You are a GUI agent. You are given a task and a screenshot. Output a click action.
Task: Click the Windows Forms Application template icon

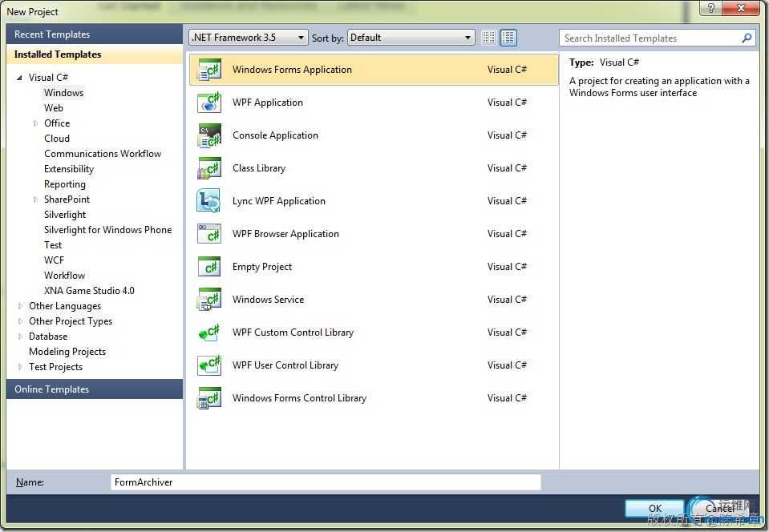[x=209, y=70]
